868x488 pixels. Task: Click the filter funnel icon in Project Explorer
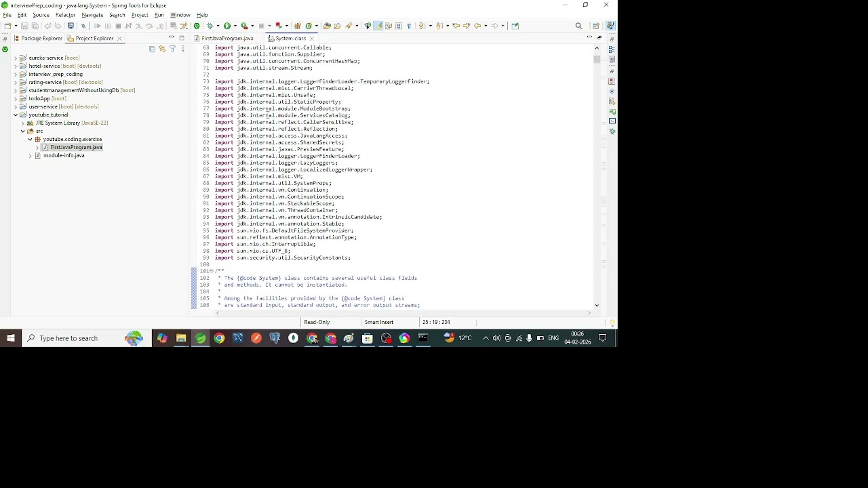coord(172,49)
